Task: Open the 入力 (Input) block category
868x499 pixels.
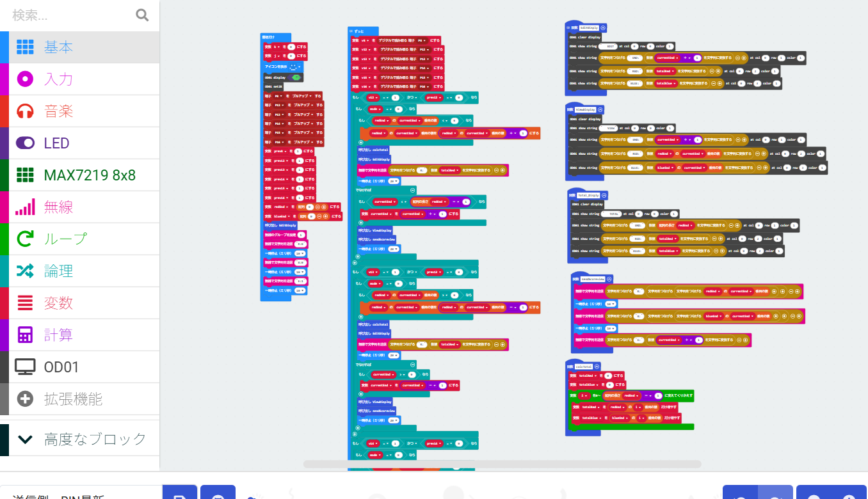Action: click(58, 79)
